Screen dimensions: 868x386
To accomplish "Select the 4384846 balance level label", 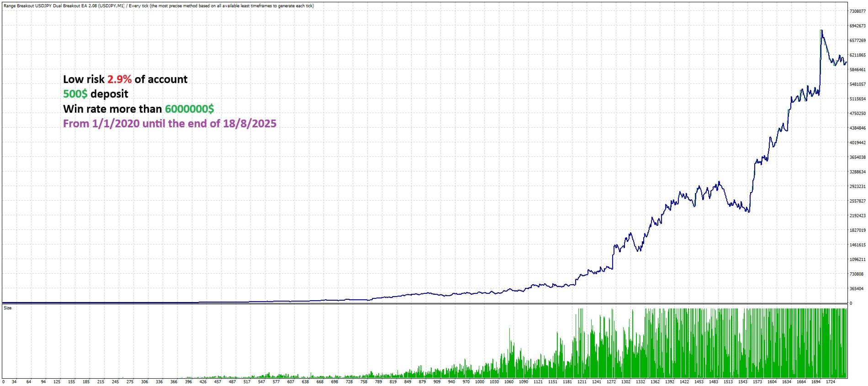I will click(857, 128).
